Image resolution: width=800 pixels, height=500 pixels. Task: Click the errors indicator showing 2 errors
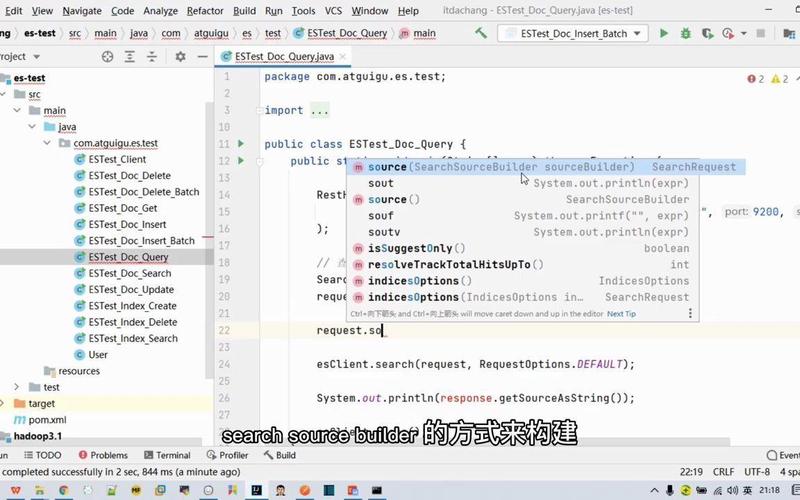756,79
